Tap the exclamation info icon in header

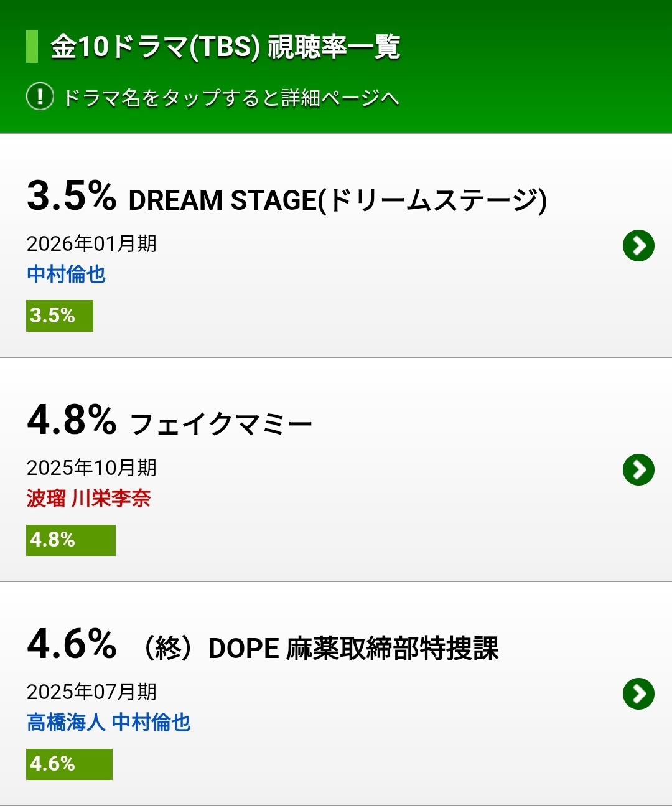(x=40, y=97)
